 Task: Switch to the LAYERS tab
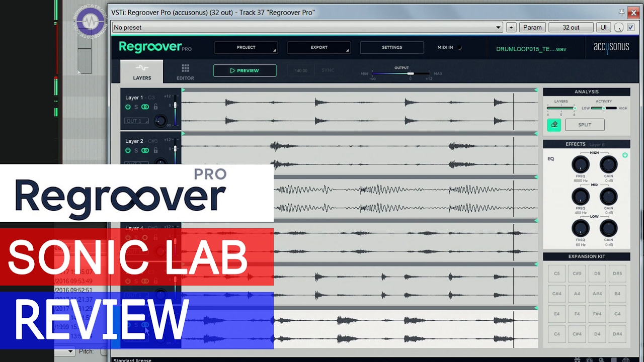tap(142, 71)
